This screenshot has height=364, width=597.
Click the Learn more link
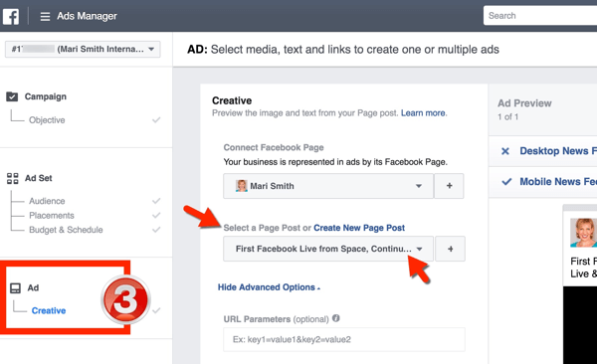click(x=423, y=113)
